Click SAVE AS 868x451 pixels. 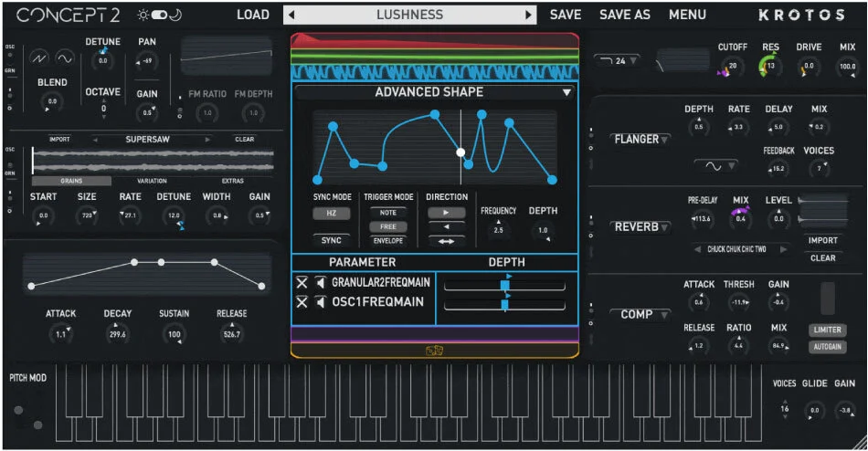[624, 15]
